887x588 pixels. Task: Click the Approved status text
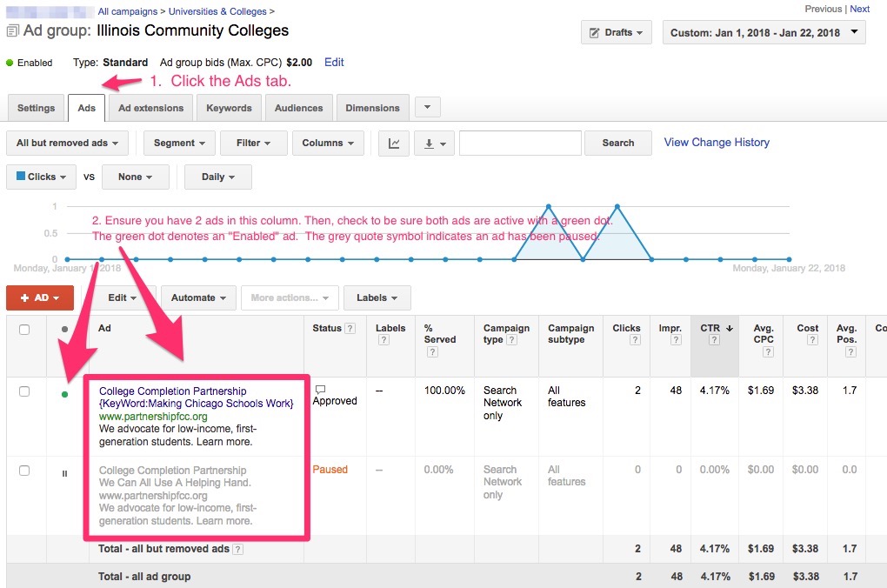click(335, 401)
